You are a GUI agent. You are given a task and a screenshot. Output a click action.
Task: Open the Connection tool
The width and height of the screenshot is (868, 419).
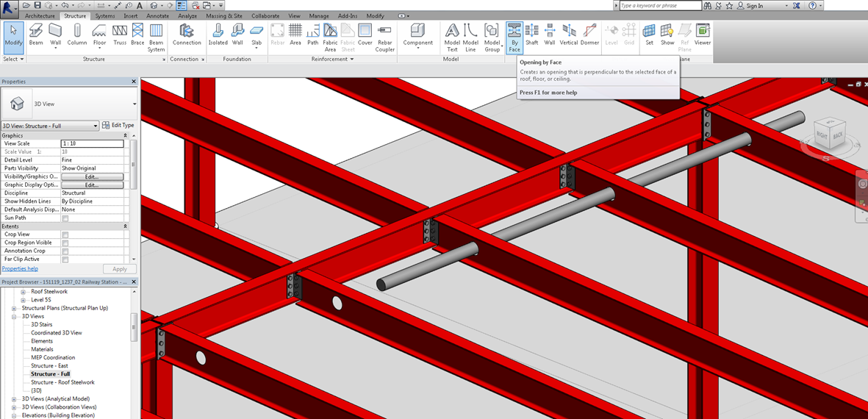(x=187, y=34)
